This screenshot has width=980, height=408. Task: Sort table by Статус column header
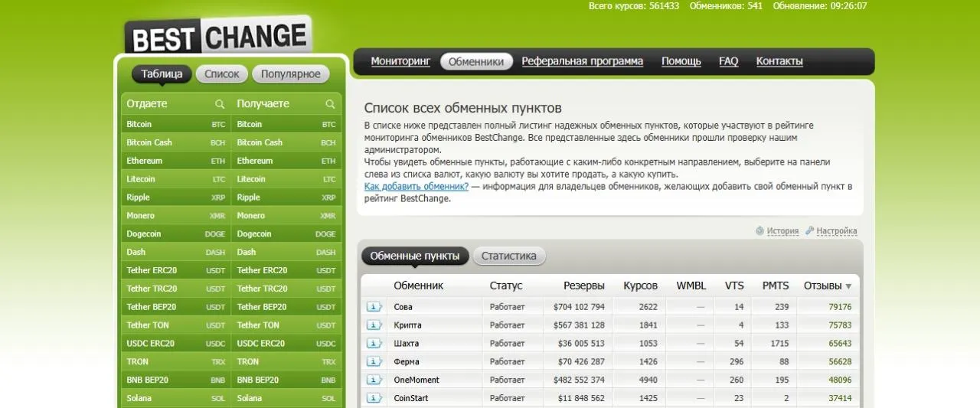506,286
